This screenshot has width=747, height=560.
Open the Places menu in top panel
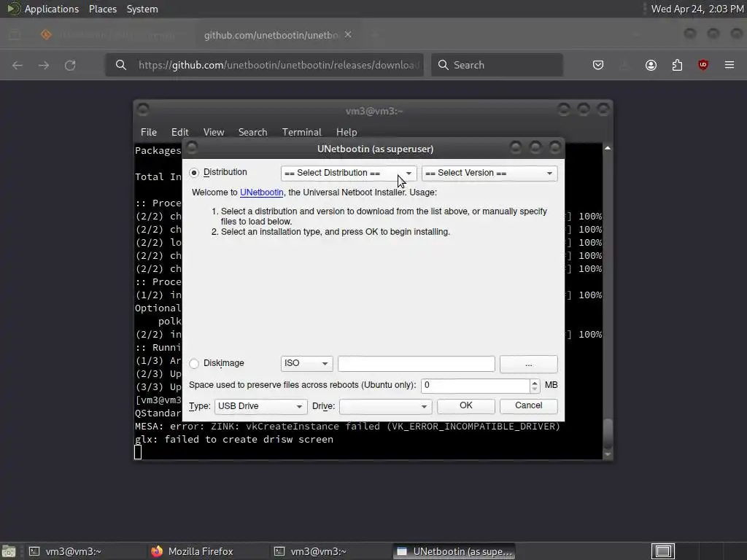click(x=103, y=9)
